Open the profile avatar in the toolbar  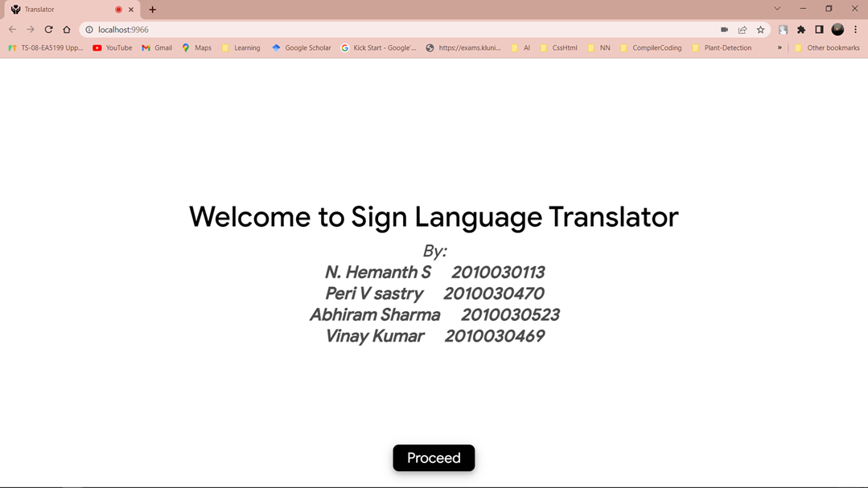click(837, 29)
